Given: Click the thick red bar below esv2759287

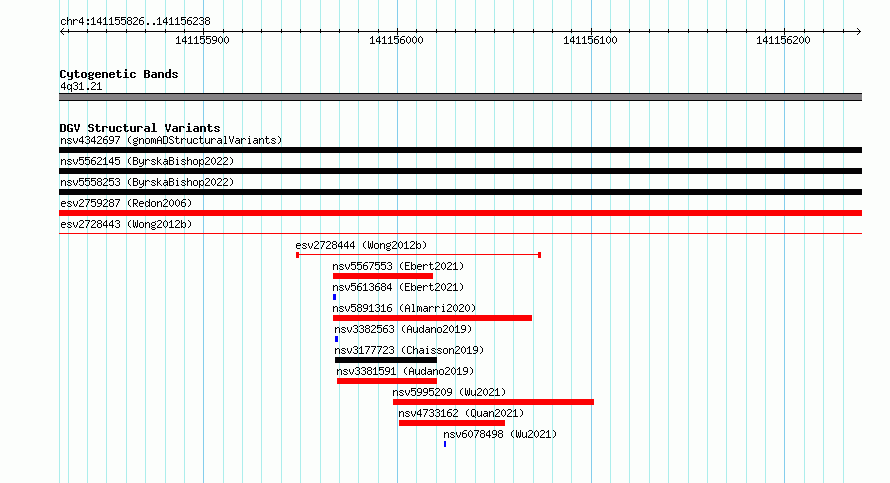Looking at the screenshot, I should coord(460,213).
